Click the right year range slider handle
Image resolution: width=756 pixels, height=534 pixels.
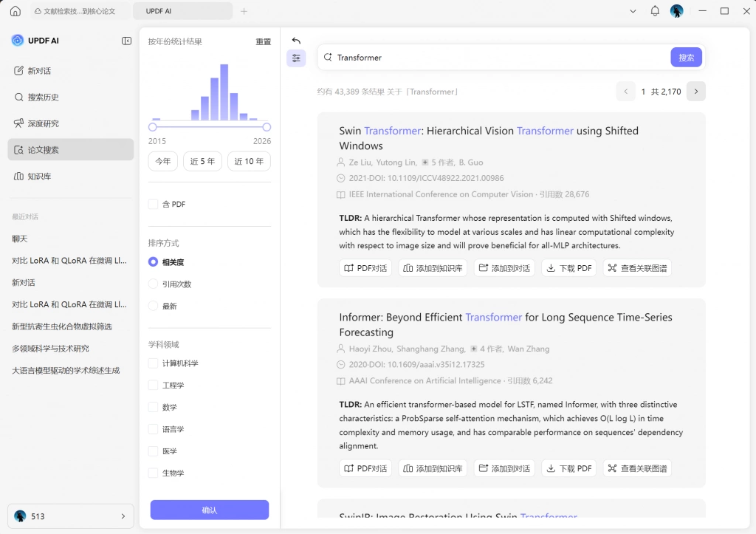click(267, 127)
